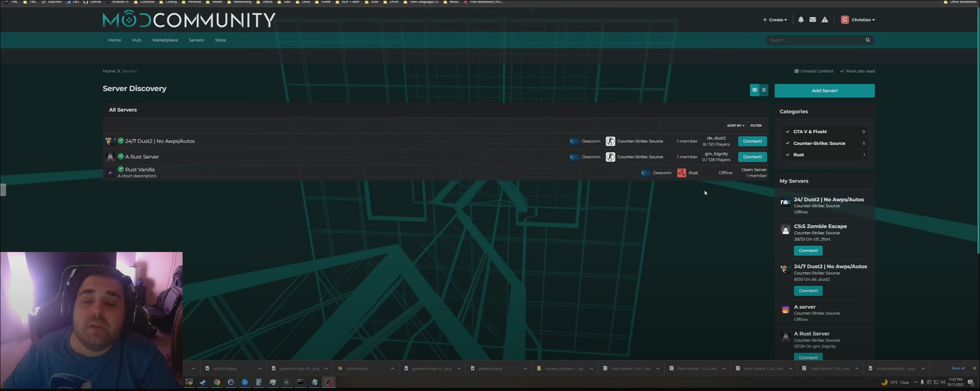The height and width of the screenshot is (391, 980).
Task: Connect to CS:S Zombie Escape in My Servers
Action: click(808, 251)
